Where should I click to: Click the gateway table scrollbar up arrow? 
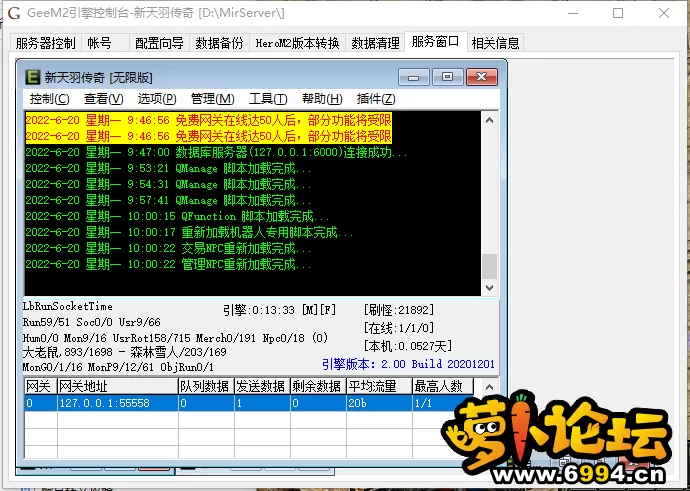point(489,387)
